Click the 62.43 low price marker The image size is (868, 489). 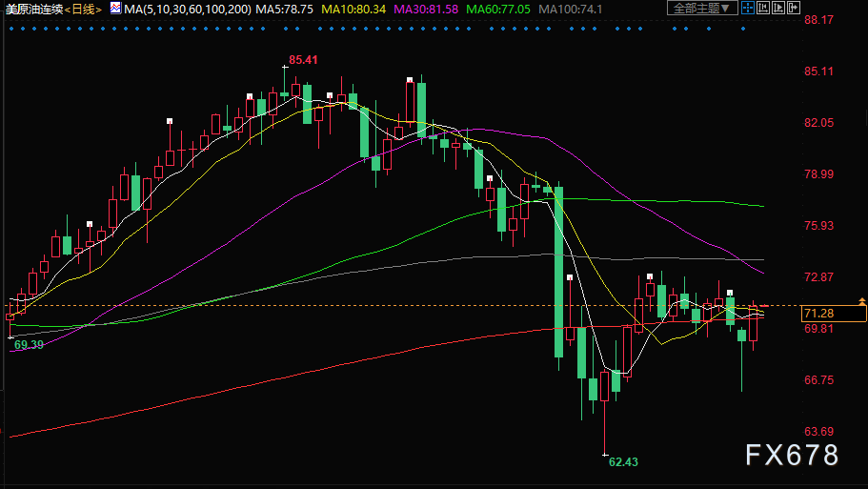tap(622, 462)
